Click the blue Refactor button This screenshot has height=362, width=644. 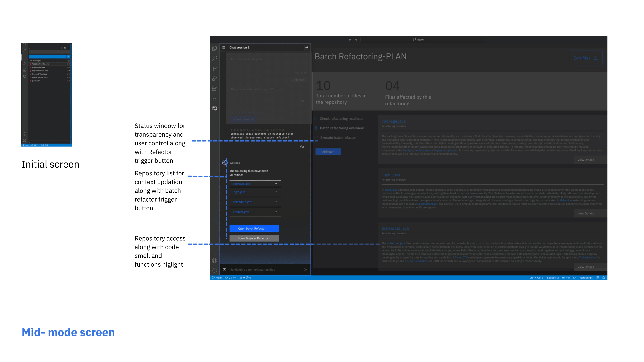pyautogui.click(x=328, y=152)
